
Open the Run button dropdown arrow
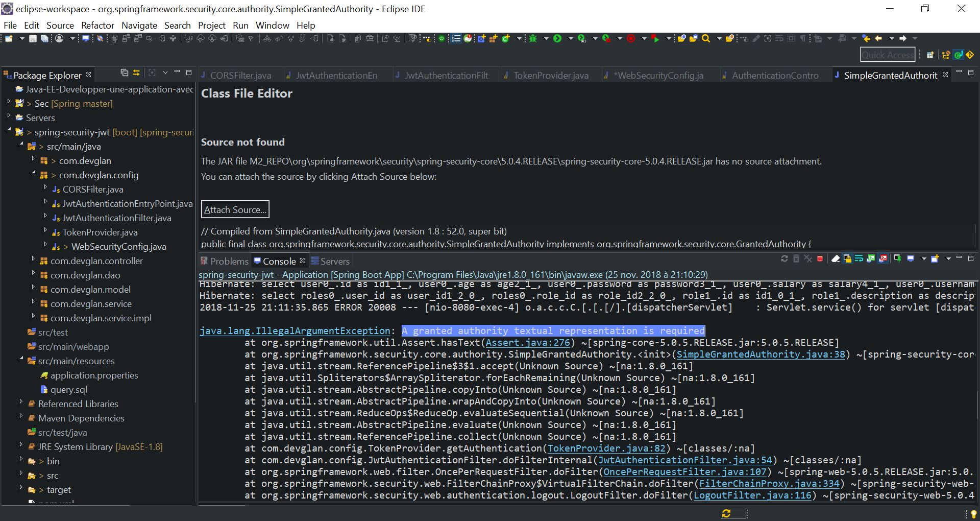coord(570,38)
